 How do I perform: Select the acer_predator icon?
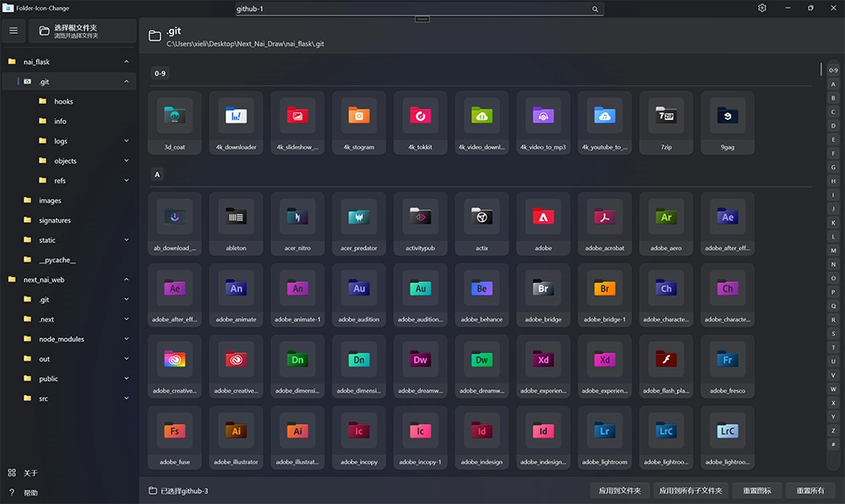click(359, 224)
